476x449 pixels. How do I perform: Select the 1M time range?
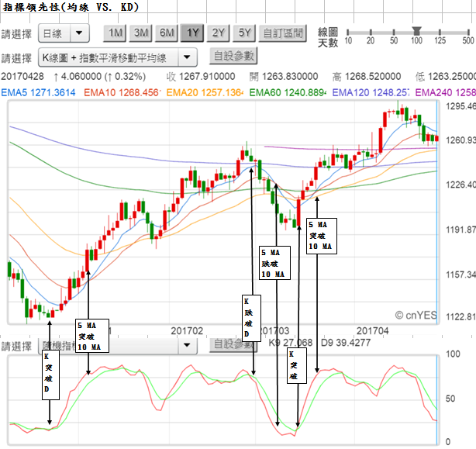point(115,33)
